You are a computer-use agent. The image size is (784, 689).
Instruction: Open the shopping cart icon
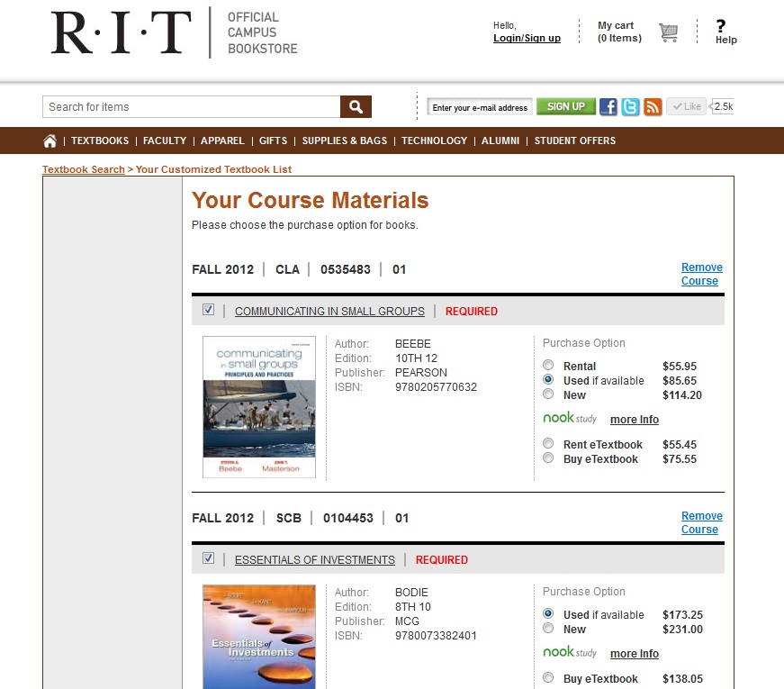pos(668,32)
